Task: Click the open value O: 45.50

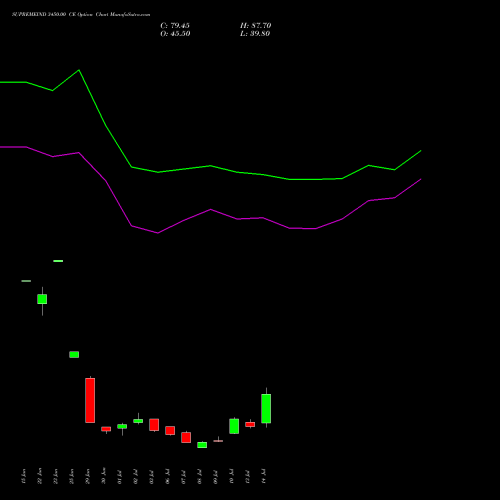Action: pos(175,34)
